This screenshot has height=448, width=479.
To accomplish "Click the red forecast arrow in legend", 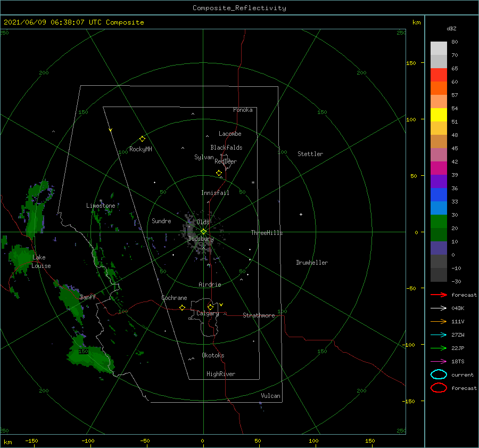I will pos(439,295).
